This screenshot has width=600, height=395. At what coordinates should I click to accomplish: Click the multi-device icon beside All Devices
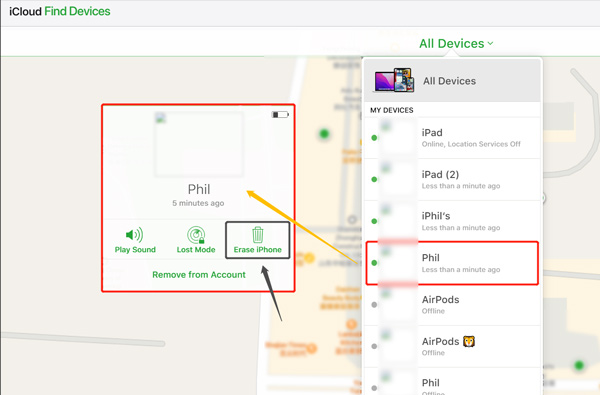395,80
